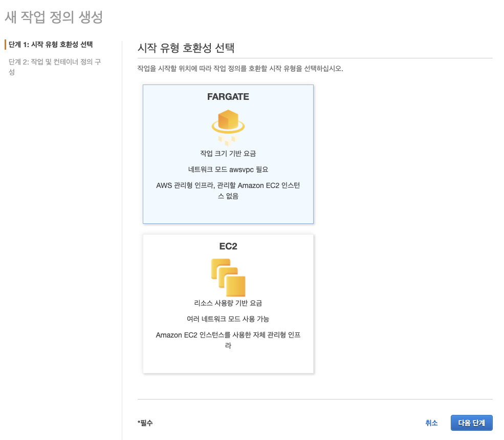The width and height of the screenshot is (504, 440).
Task: Click the text 작업 크기 기반 요금
Action: [x=228, y=154]
